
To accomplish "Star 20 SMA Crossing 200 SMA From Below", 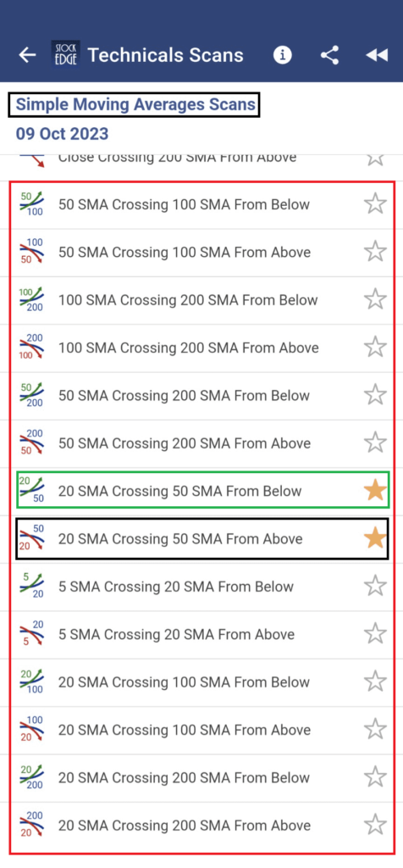I will click(375, 776).
